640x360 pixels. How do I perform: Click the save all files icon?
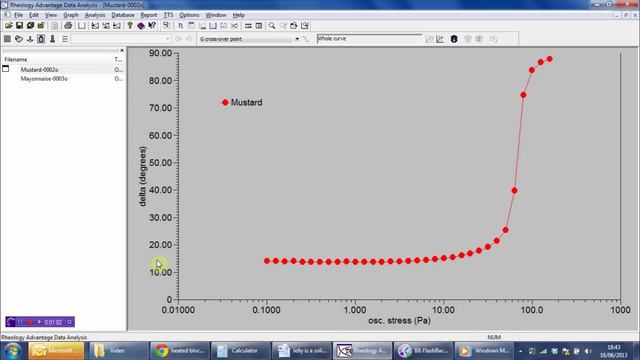(30, 26)
